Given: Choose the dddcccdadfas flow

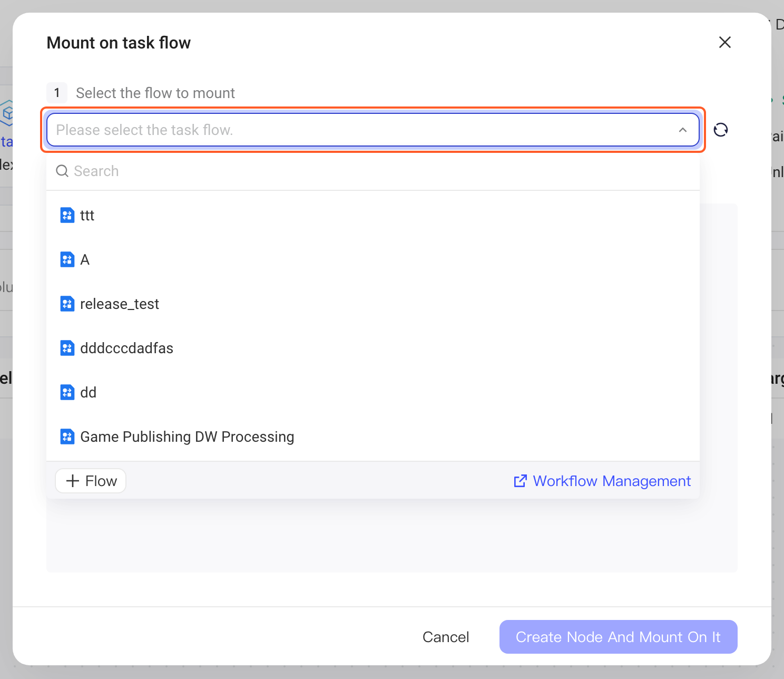Looking at the screenshot, I should coord(373,348).
